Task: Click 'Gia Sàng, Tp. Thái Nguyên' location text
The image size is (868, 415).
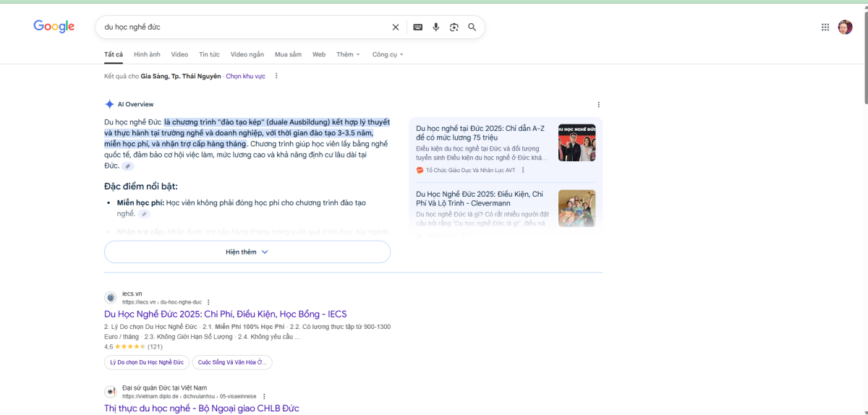Action: [x=181, y=76]
